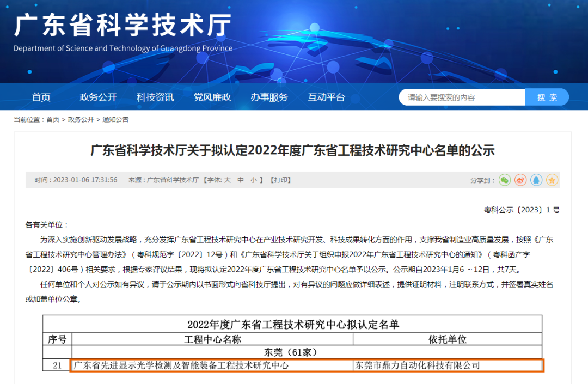Set font size to 大

click(228, 180)
